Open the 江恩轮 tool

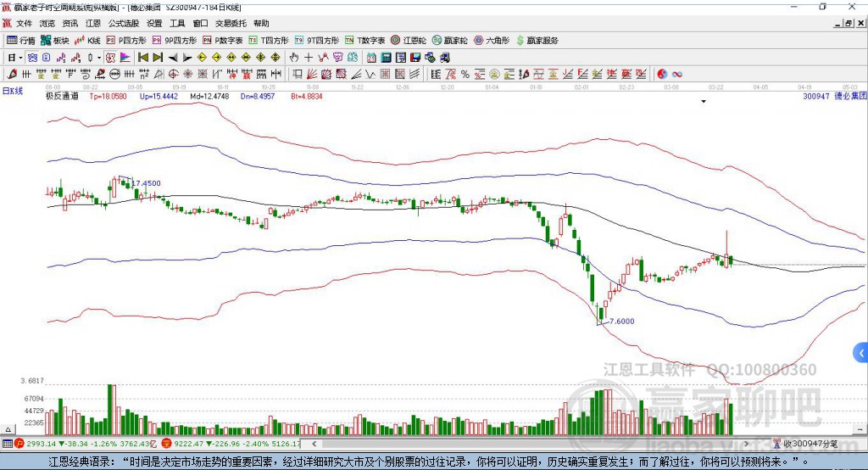(x=409, y=41)
